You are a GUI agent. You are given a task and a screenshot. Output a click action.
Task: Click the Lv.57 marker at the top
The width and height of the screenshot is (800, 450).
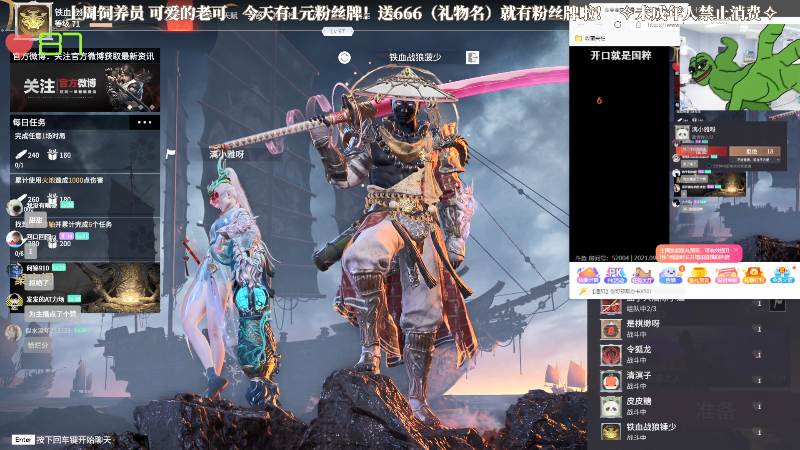338,32
